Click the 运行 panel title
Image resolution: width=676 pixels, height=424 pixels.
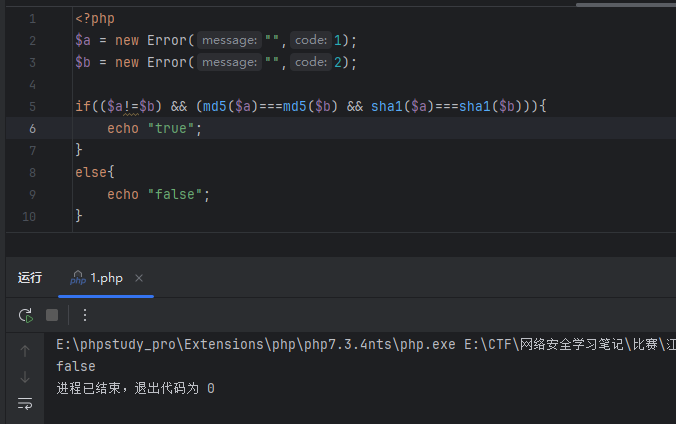click(30, 278)
